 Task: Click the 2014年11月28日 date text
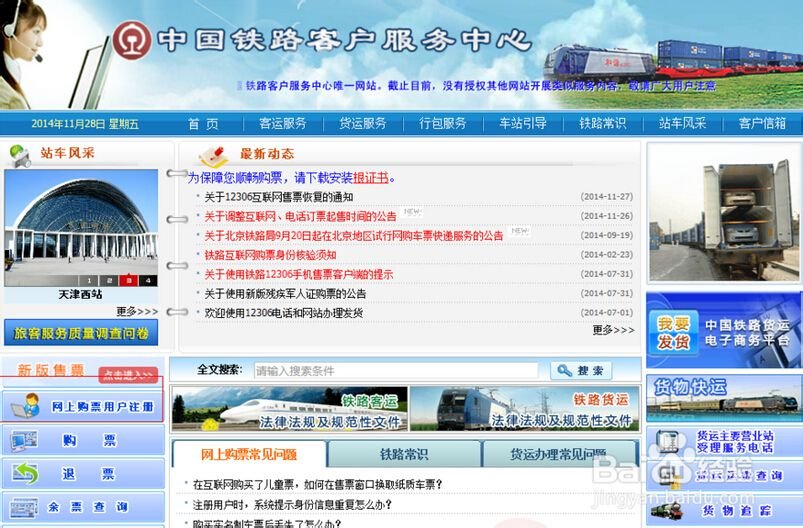click(x=84, y=124)
